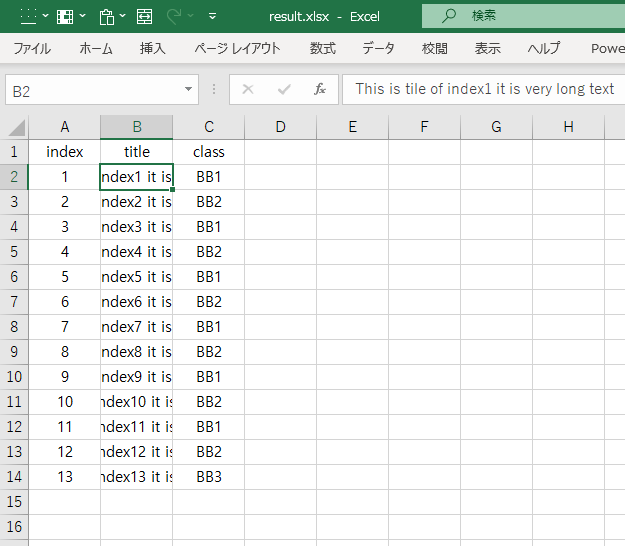The height and width of the screenshot is (546, 625).
Task: Switch to the 挿入 ribbon tab
Action: 153,48
